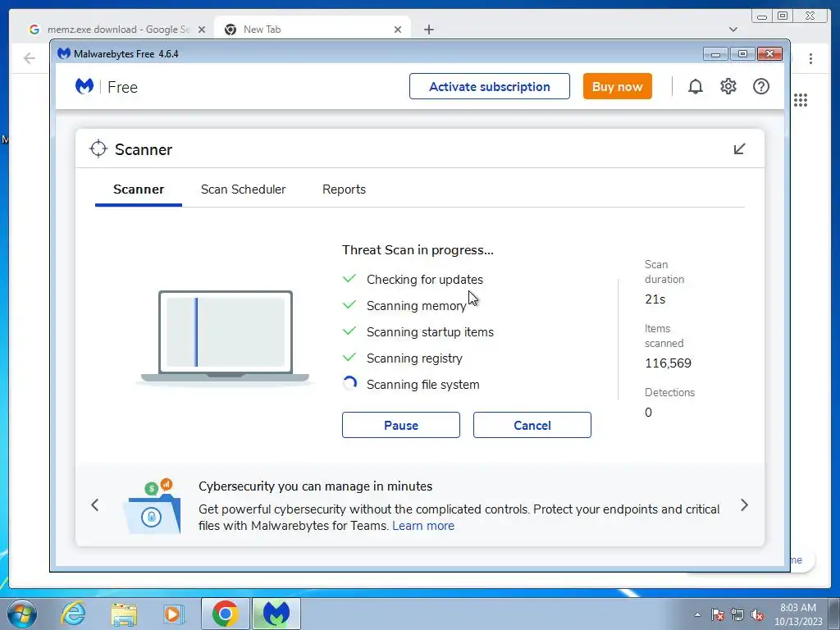This screenshot has width=840, height=630.
Task: Click the volume muted tray icon
Action: (x=757, y=614)
